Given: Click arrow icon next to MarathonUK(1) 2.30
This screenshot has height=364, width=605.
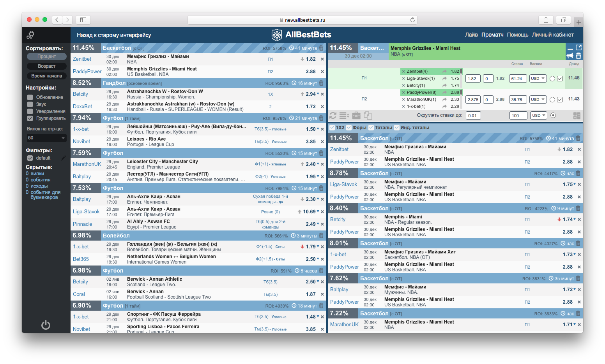Looking at the screenshot, I should tap(444, 99).
